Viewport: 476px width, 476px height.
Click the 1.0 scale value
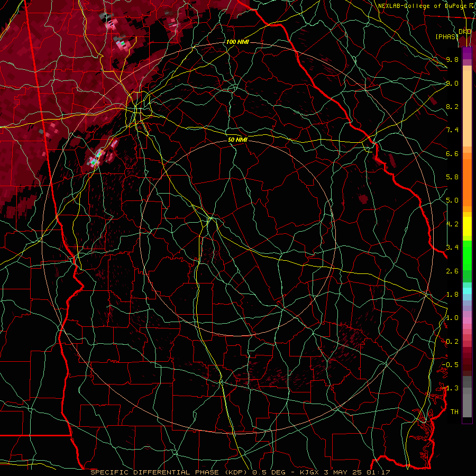(452, 318)
